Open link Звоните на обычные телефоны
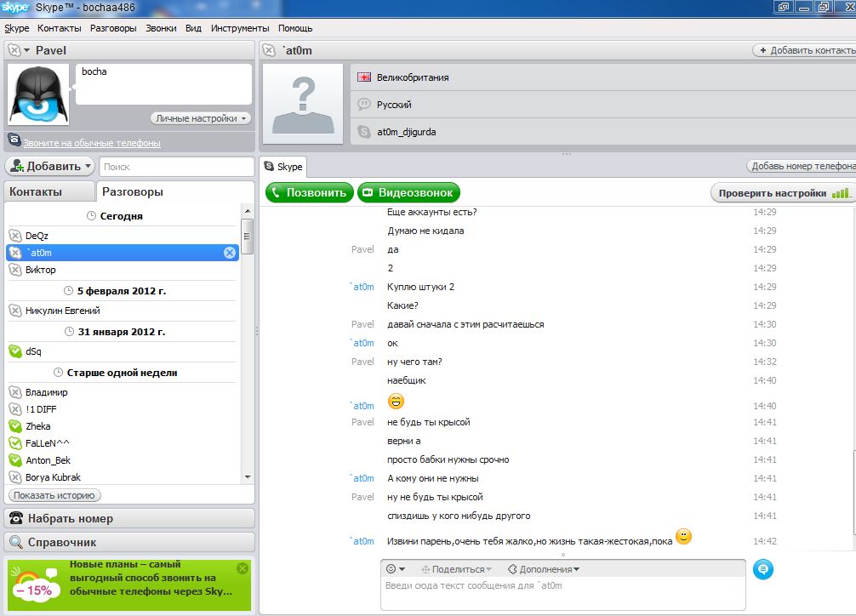 tap(92, 143)
